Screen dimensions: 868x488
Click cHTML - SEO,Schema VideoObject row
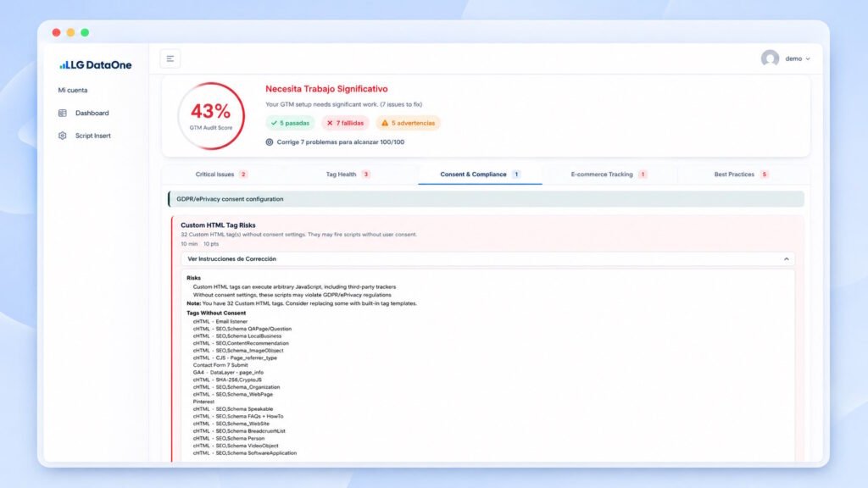click(236, 446)
